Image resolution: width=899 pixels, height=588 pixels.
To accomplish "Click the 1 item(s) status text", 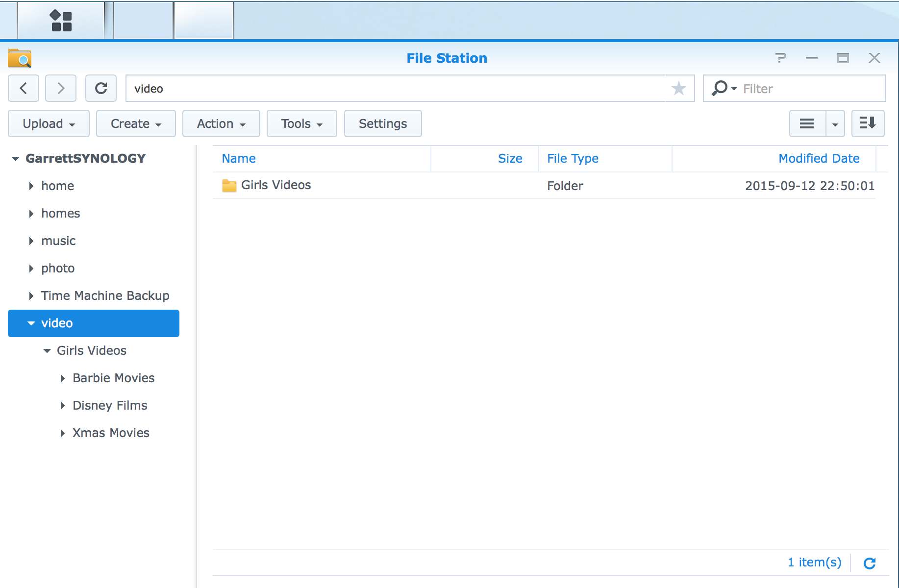I will point(815,563).
